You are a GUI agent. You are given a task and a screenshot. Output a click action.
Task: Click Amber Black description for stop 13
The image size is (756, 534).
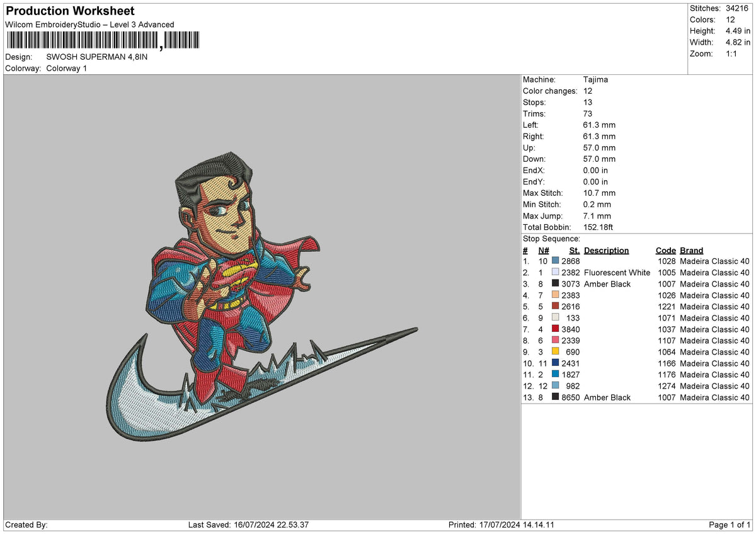[607, 397]
